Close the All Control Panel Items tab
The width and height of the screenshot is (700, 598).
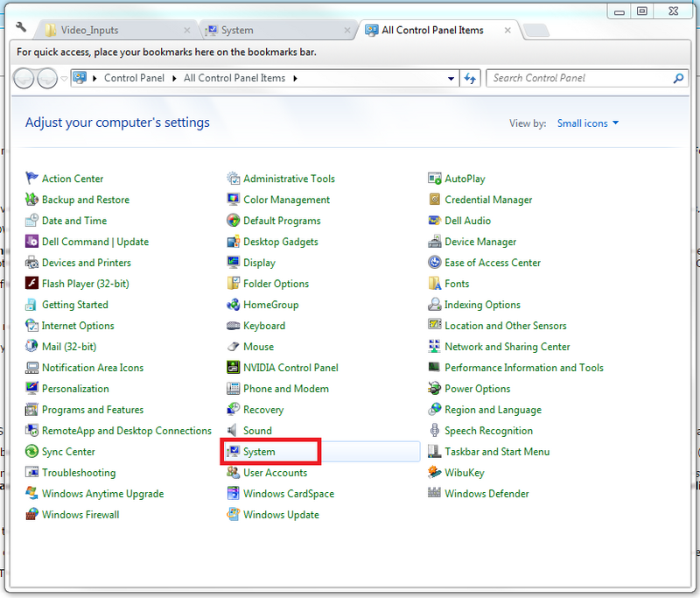506,30
